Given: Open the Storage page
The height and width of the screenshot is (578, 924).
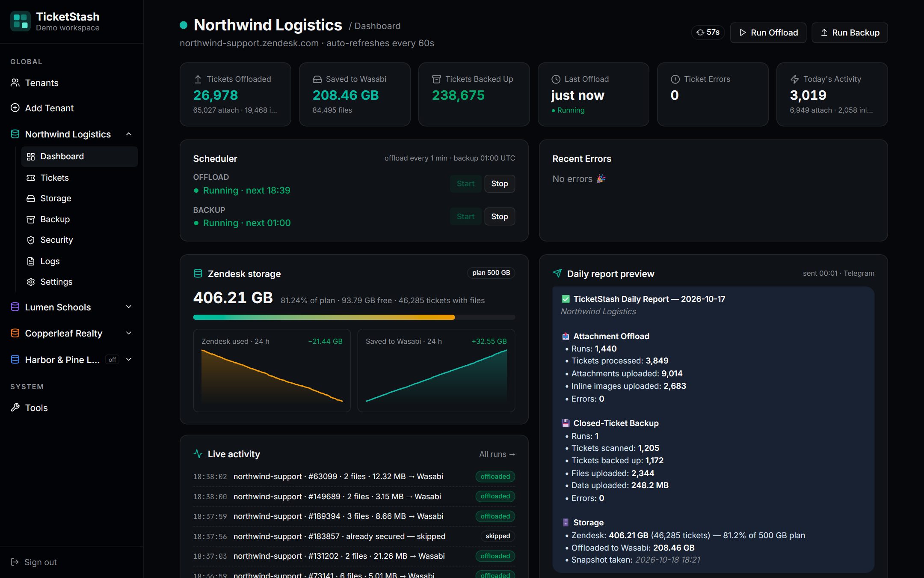Looking at the screenshot, I should 80,198.
